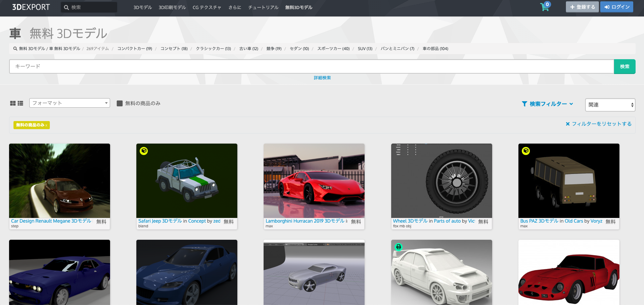Open the フォーマット dropdown
Viewport: 644px width, 305px height.
(70, 103)
